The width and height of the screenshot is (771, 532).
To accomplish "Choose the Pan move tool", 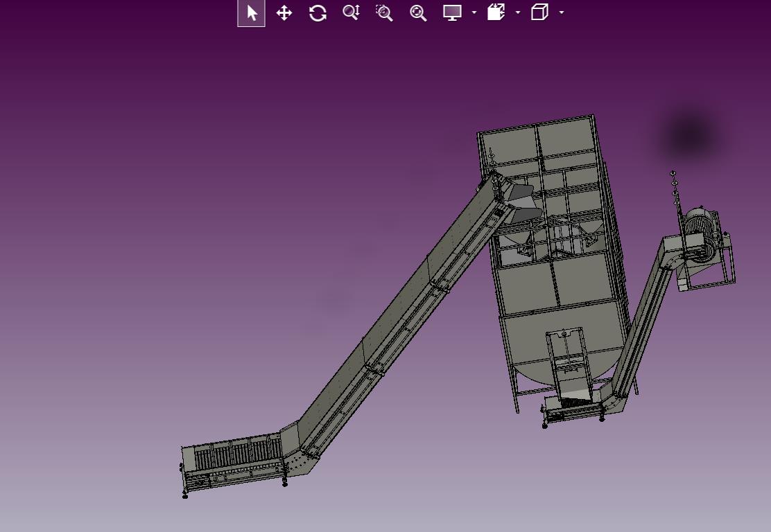I will [284, 12].
